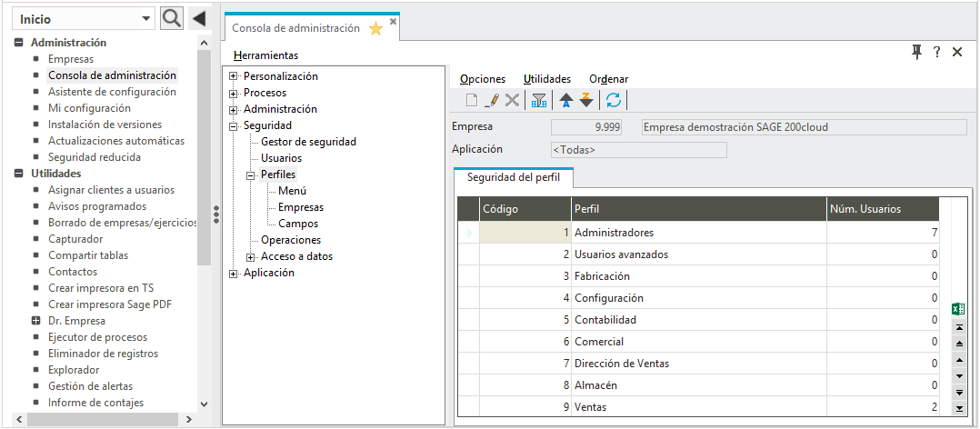
Task: Open Seguridad reducida
Action: coord(95,157)
